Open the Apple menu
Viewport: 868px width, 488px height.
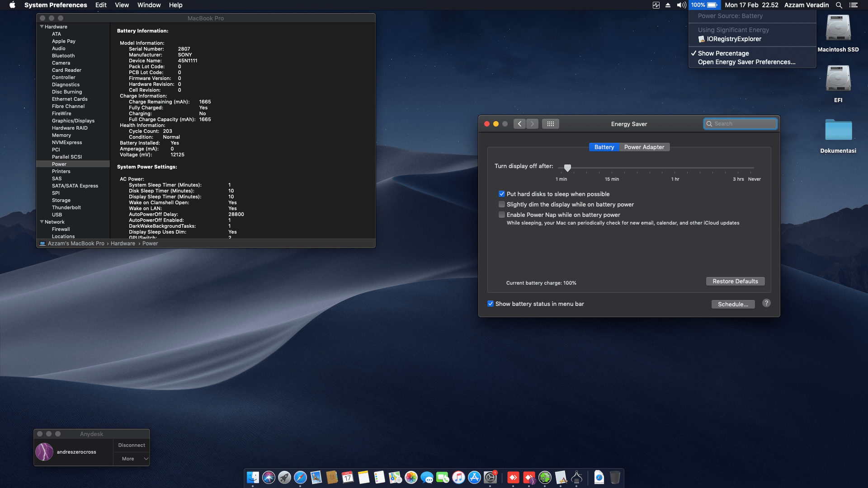pos(12,5)
